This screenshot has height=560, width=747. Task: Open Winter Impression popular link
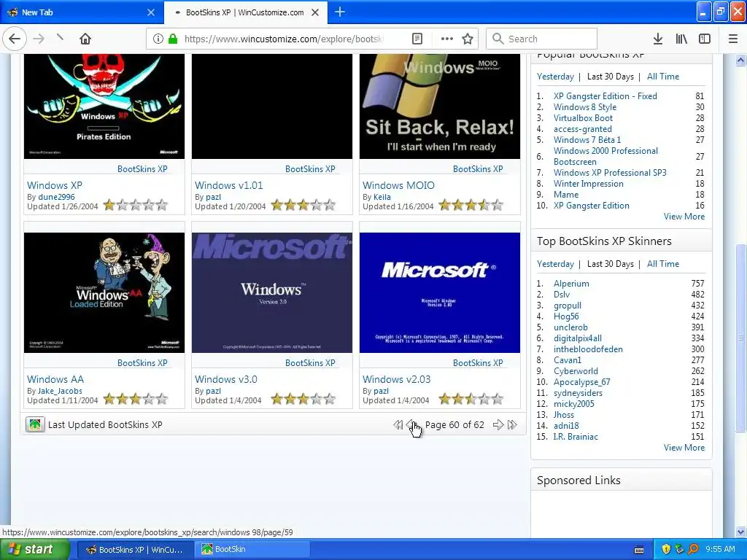tap(589, 183)
